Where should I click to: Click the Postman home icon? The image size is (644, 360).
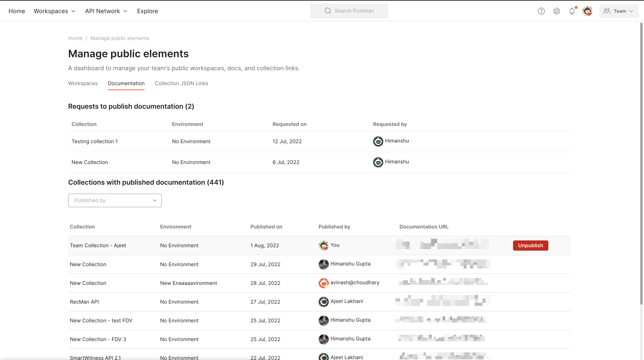(16, 11)
